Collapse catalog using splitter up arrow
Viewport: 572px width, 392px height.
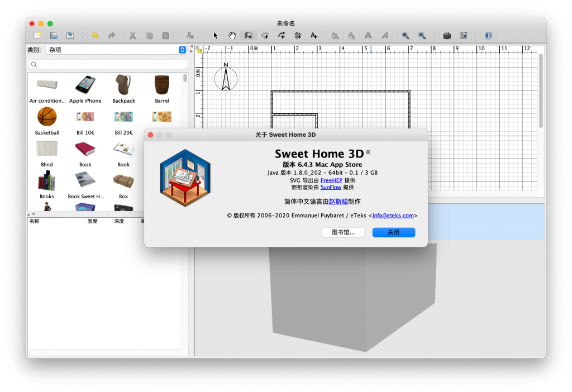29,214
